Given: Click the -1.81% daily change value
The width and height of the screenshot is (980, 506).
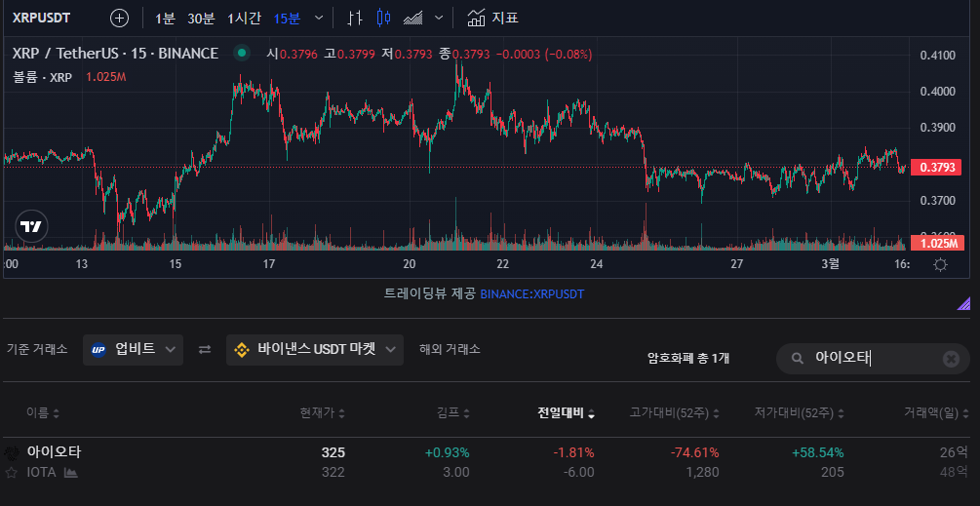Looking at the screenshot, I should point(573,452).
